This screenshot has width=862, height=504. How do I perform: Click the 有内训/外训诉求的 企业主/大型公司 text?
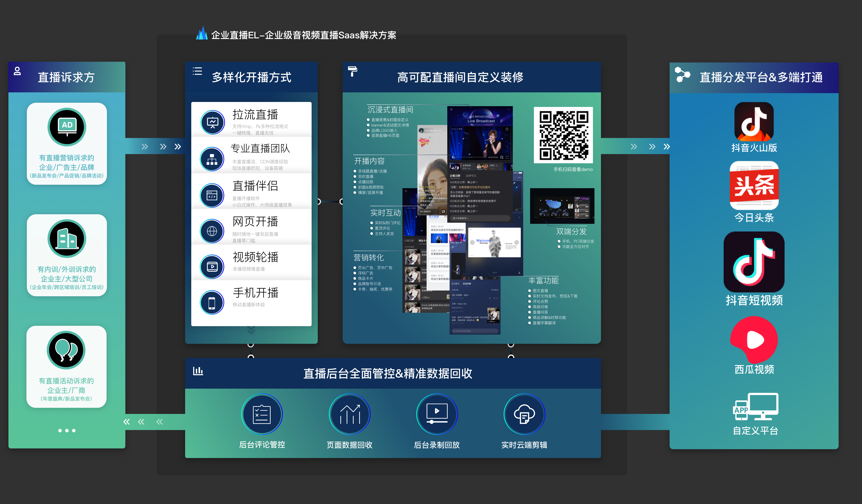tap(67, 274)
